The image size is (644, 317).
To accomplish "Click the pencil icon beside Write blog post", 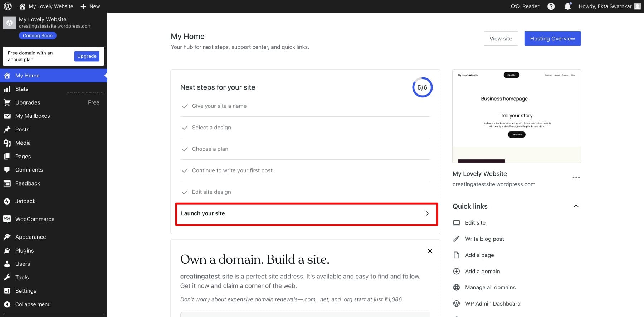I will click(x=457, y=239).
